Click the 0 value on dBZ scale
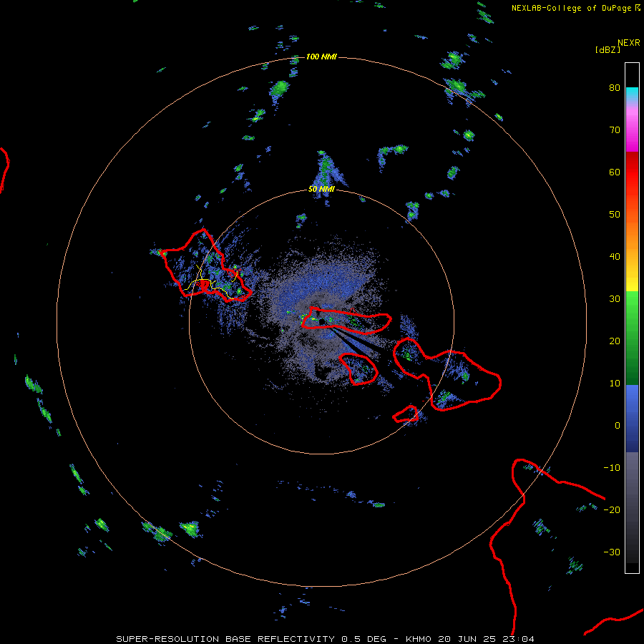Screen dimensions: 644x644 618,426
